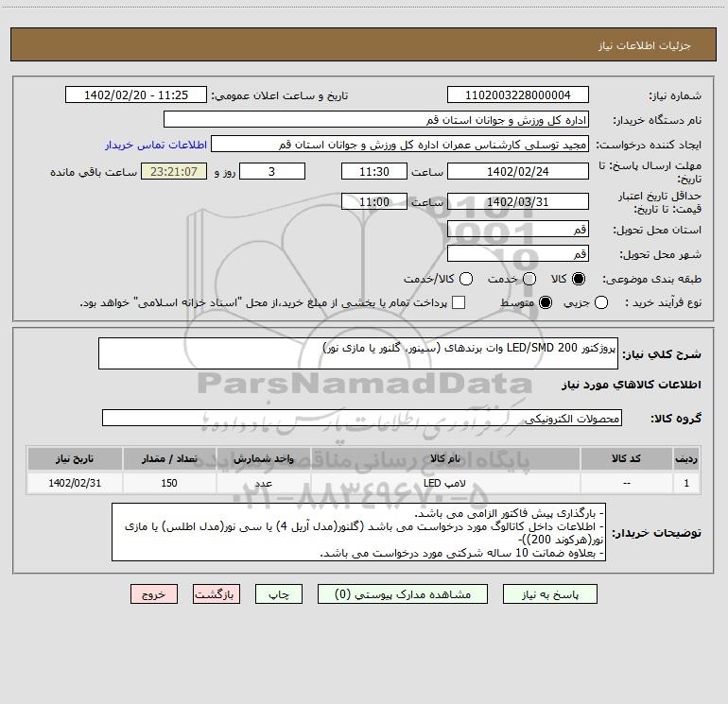Open 'مشاهده مدارک پیوستی (0)' button

tap(403, 594)
